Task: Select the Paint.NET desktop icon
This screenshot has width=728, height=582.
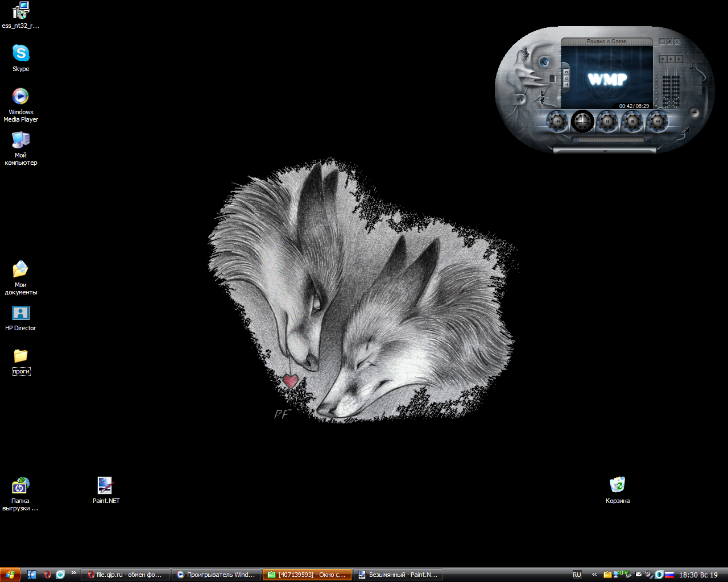Action: pyautogui.click(x=105, y=486)
